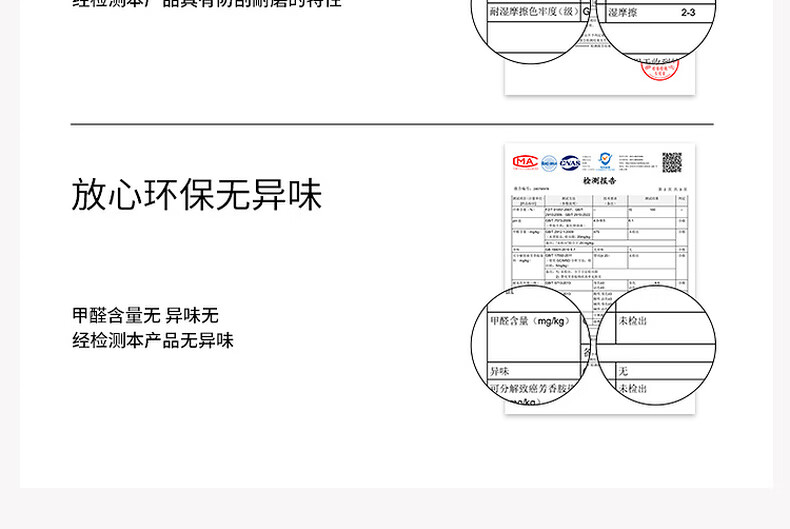The image size is (790, 529).
Task: Click the 甲醛含量无 异味无 text line
Action: pyautogui.click(x=145, y=315)
